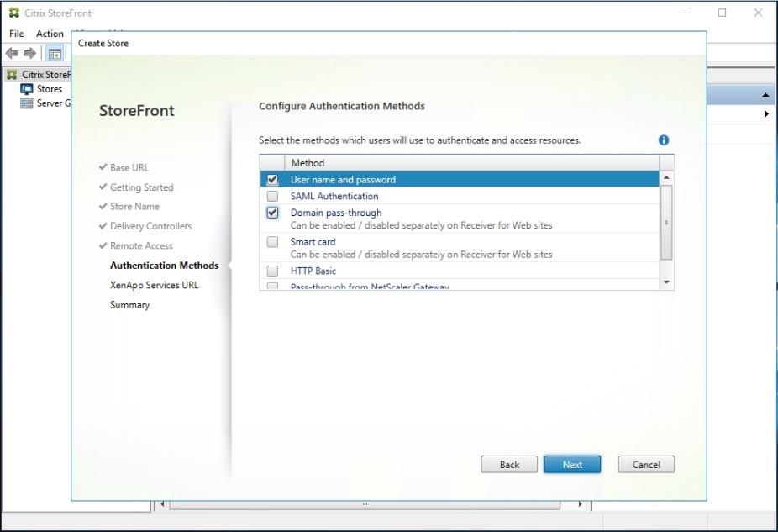
Task: Click the Forward arrow toolbar icon
Action: point(29,53)
